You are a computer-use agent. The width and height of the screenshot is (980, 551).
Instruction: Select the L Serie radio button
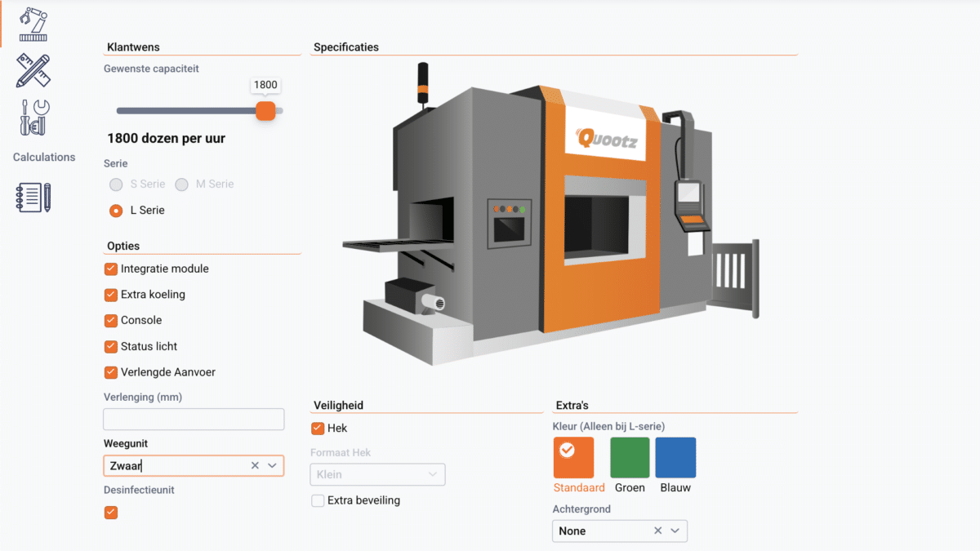click(x=115, y=210)
